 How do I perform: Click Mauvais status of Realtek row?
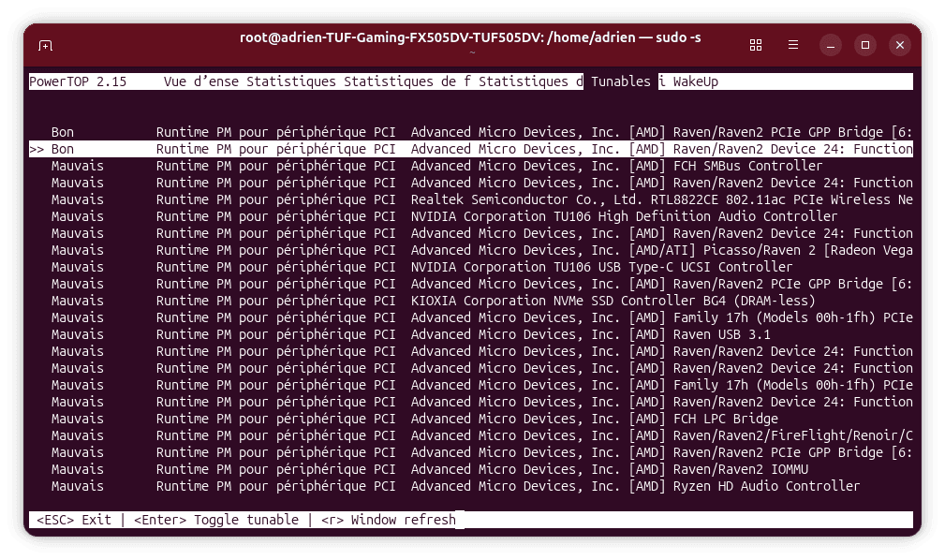[77, 199]
